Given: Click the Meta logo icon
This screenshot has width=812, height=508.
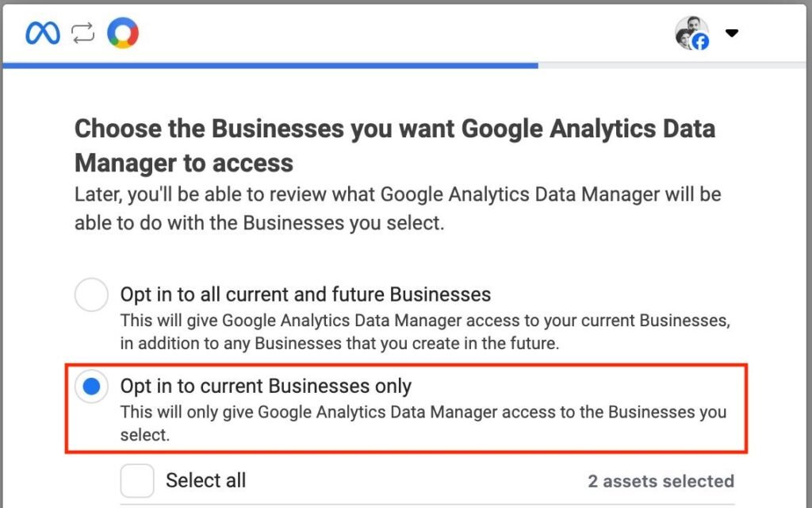Looking at the screenshot, I should (x=42, y=33).
